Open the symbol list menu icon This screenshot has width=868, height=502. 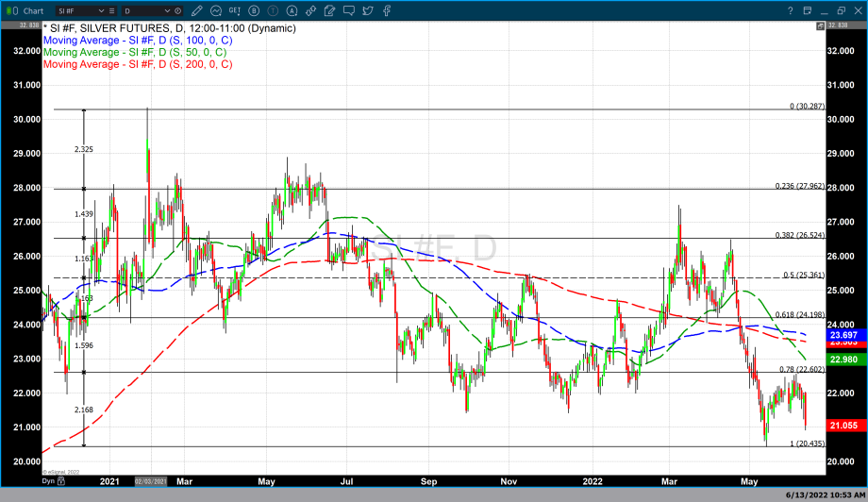[111, 10]
